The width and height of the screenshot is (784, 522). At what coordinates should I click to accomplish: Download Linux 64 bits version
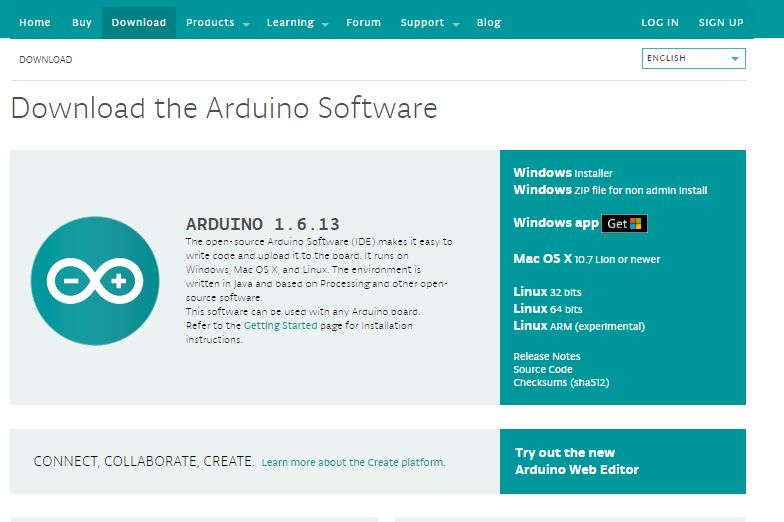coord(548,308)
